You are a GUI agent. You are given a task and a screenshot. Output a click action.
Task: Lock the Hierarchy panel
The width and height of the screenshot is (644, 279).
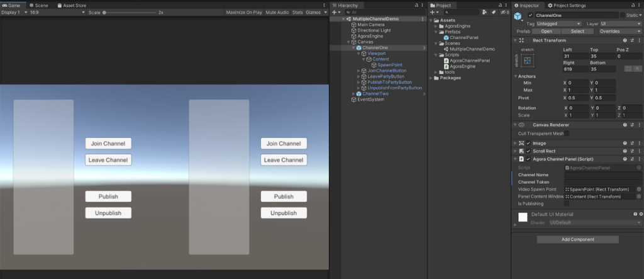[x=416, y=5]
